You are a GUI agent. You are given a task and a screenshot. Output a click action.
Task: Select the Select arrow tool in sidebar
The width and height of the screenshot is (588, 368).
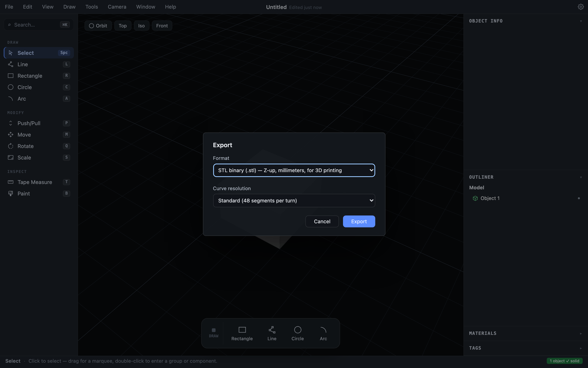(39, 53)
